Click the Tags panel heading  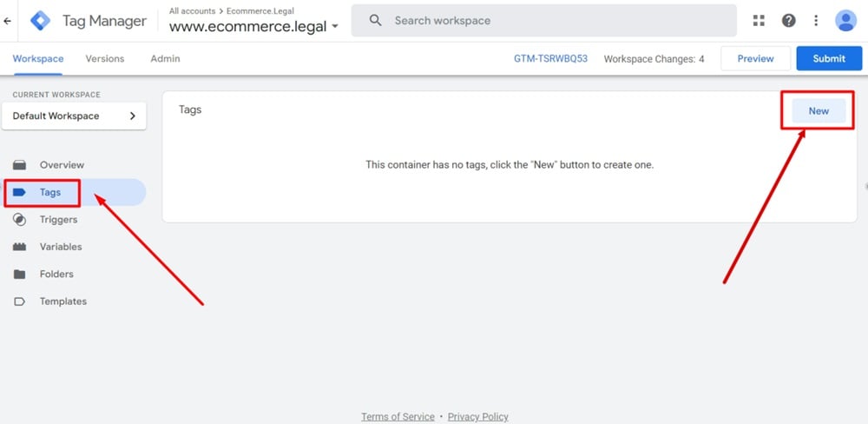pyautogui.click(x=190, y=109)
